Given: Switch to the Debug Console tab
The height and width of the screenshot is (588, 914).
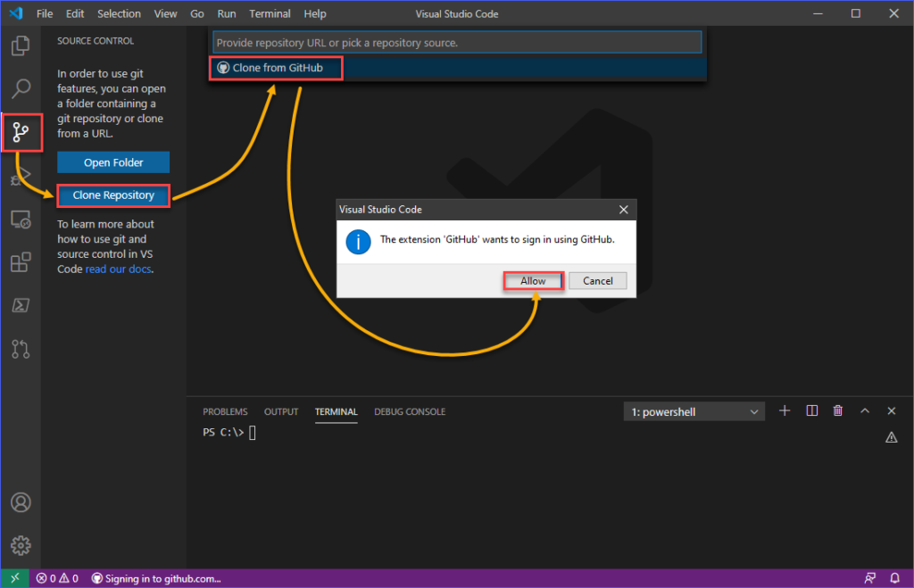Looking at the screenshot, I should (410, 411).
